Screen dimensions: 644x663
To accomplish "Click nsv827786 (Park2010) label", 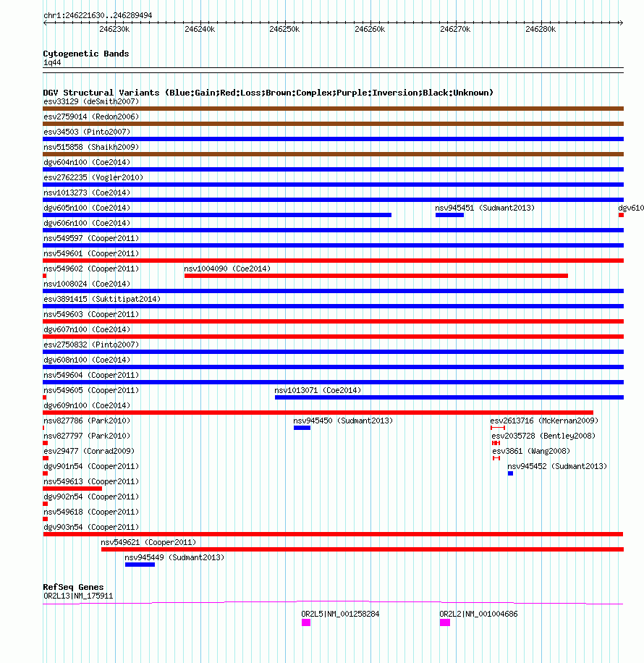I will tap(87, 421).
